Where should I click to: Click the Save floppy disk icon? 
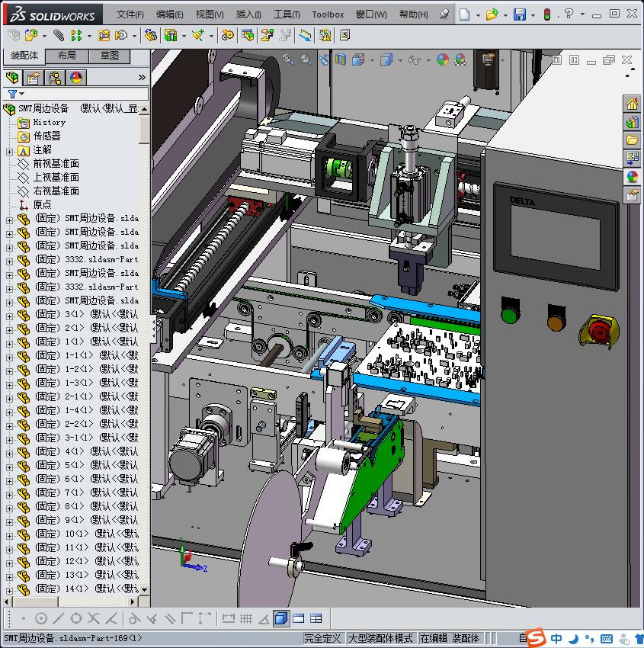pyautogui.click(x=519, y=14)
